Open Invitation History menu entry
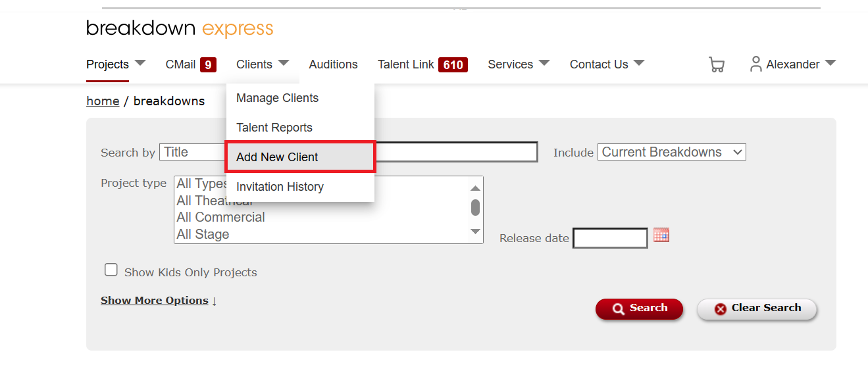 click(x=300, y=187)
